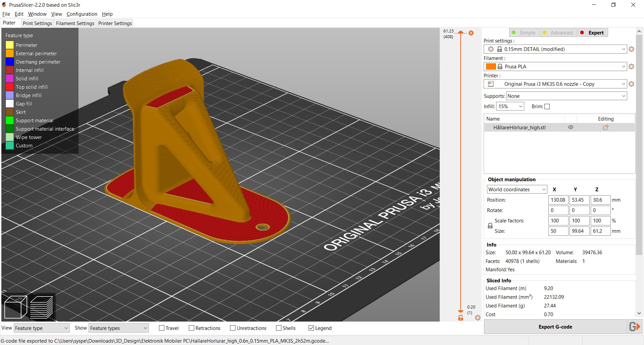Switch to 3D editor view cube icon
Viewport: 644px width, 345px height.
(15, 307)
